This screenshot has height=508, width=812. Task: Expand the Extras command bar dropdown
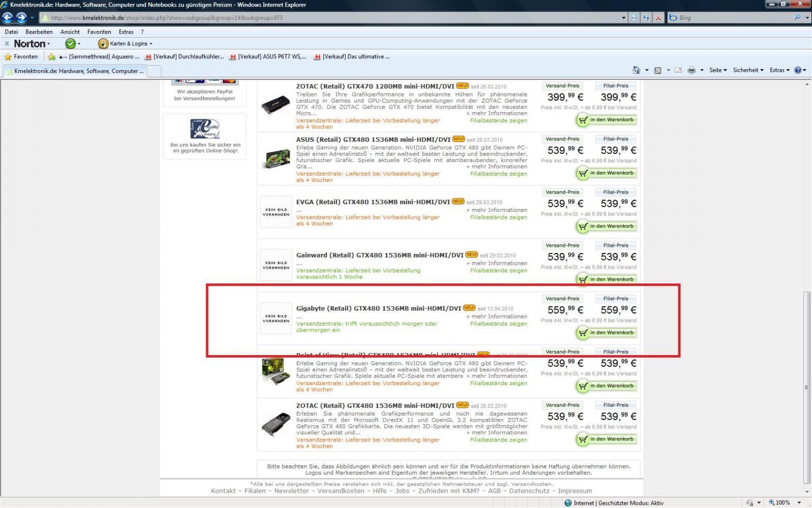point(780,70)
